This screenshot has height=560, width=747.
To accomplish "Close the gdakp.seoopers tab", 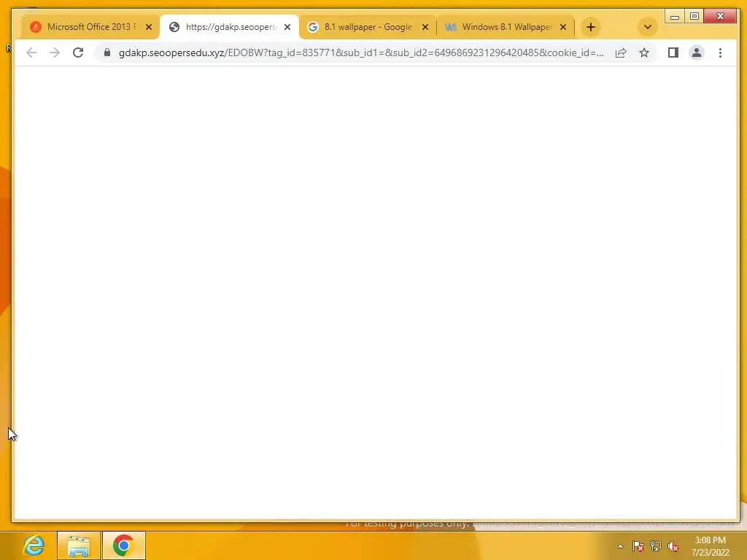I will click(x=287, y=27).
